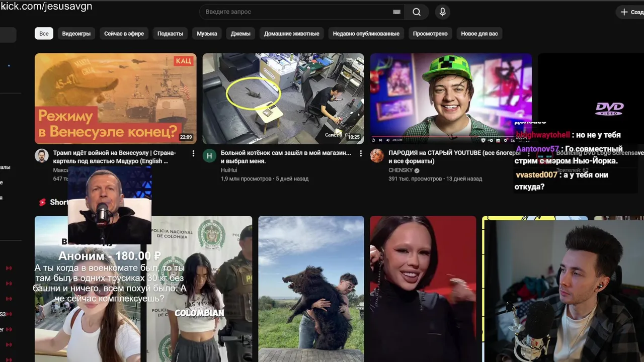Open the Create plus button
The width and height of the screenshot is (644, 362).
point(630,12)
